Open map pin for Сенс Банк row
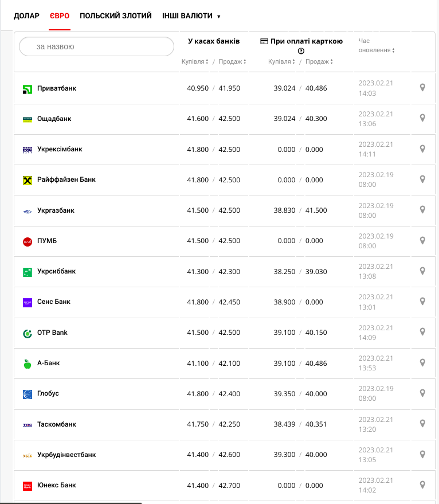 [x=422, y=302]
